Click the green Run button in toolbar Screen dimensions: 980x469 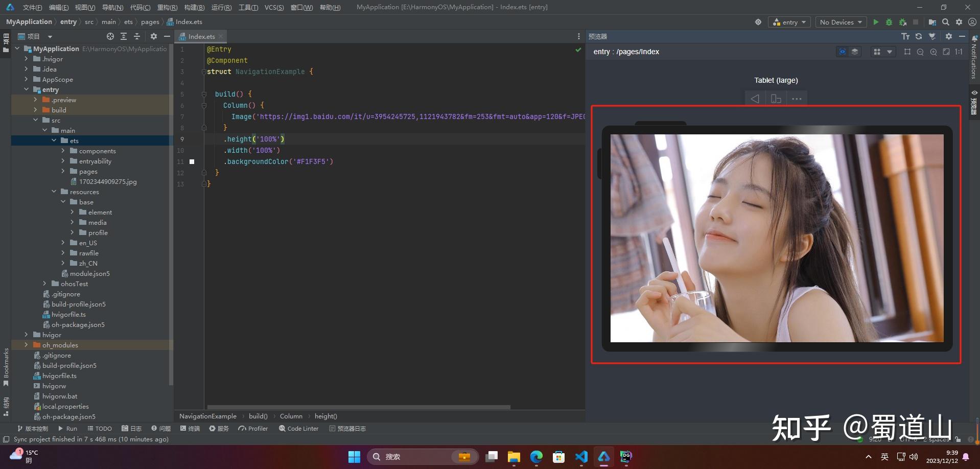click(876, 22)
